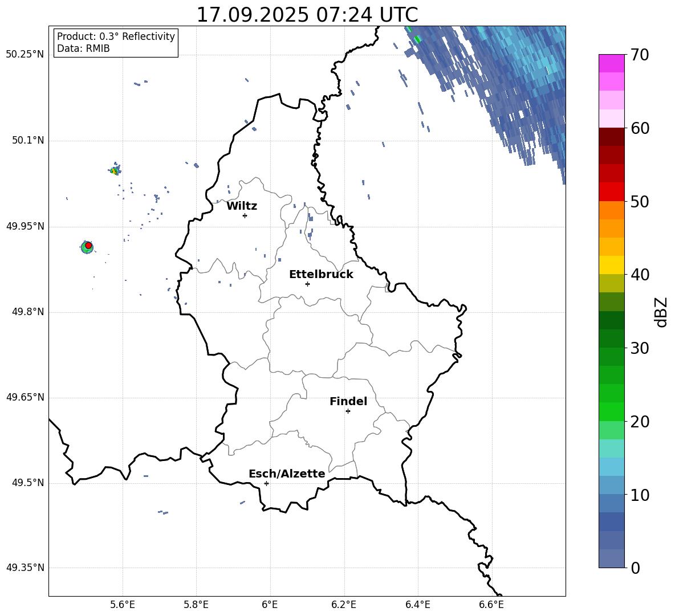Click the colorbar tick label 50

(640, 201)
